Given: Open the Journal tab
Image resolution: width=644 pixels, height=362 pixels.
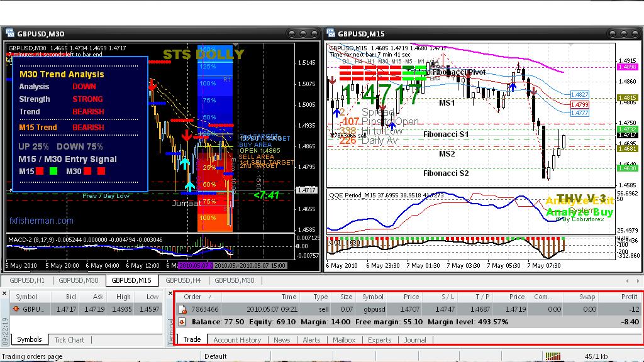Looking at the screenshot, I should tap(415, 340).
